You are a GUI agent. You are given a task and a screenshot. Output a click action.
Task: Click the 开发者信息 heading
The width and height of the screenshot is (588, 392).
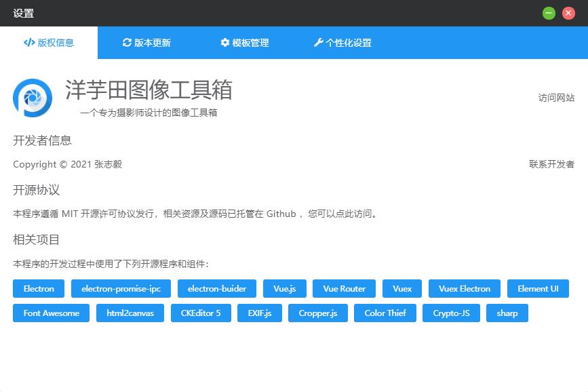pos(42,140)
